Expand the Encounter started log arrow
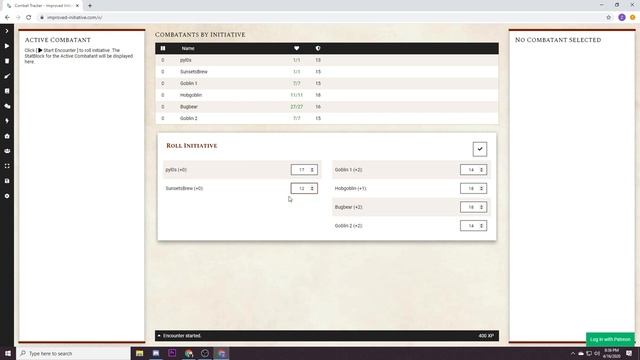Screen dimensions: 640x360 [159, 336]
